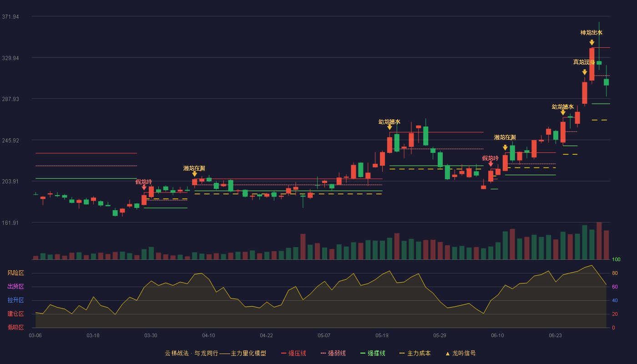Click the 371.94 price axis label
The height and width of the screenshot is (364, 637).
10,17
